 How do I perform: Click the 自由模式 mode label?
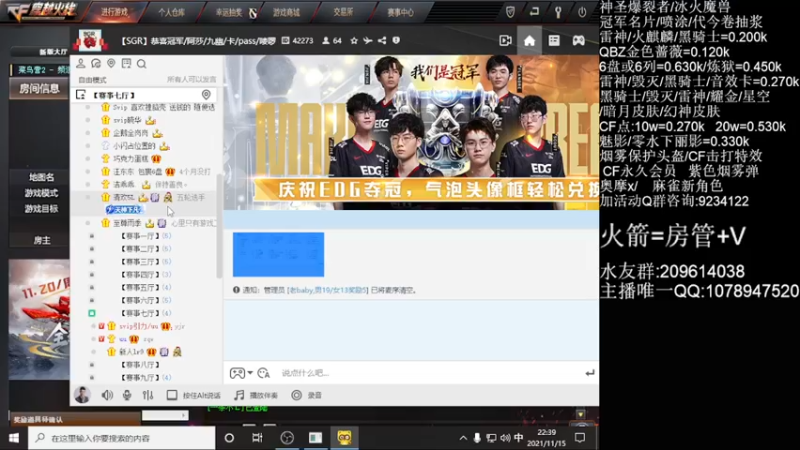pyautogui.click(x=92, y=80)
